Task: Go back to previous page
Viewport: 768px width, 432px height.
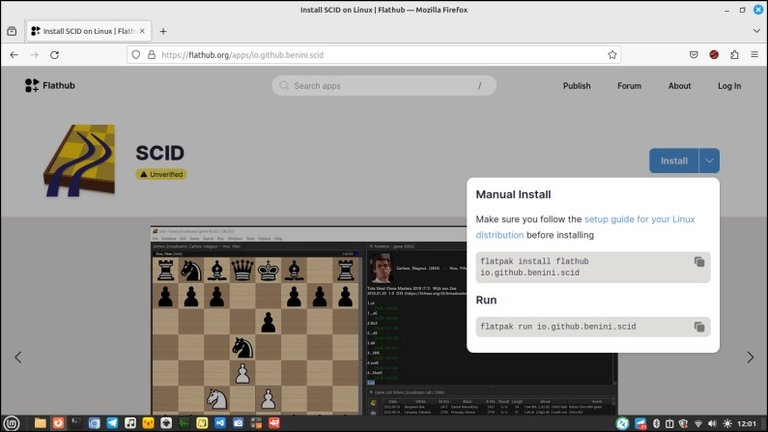Action: 14,55
